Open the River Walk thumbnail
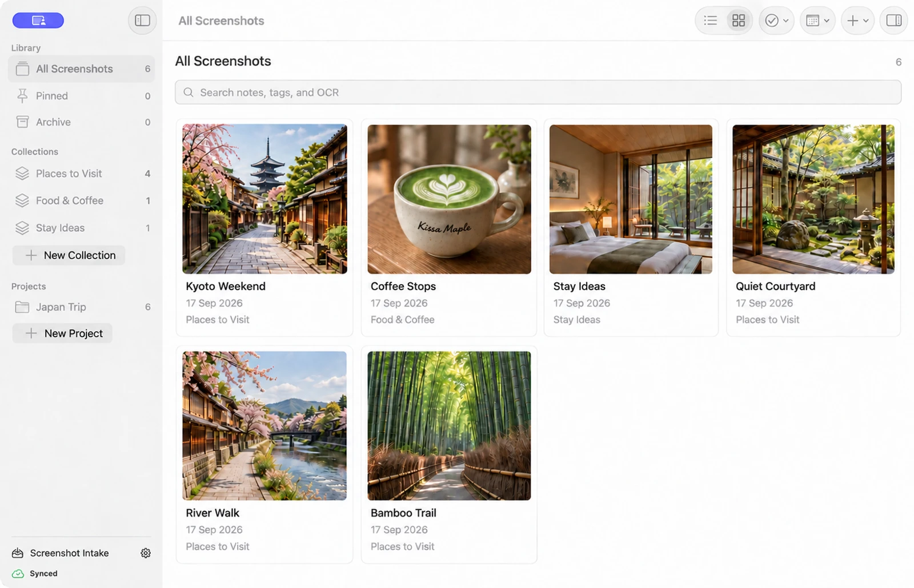 [x=264, y=426]
